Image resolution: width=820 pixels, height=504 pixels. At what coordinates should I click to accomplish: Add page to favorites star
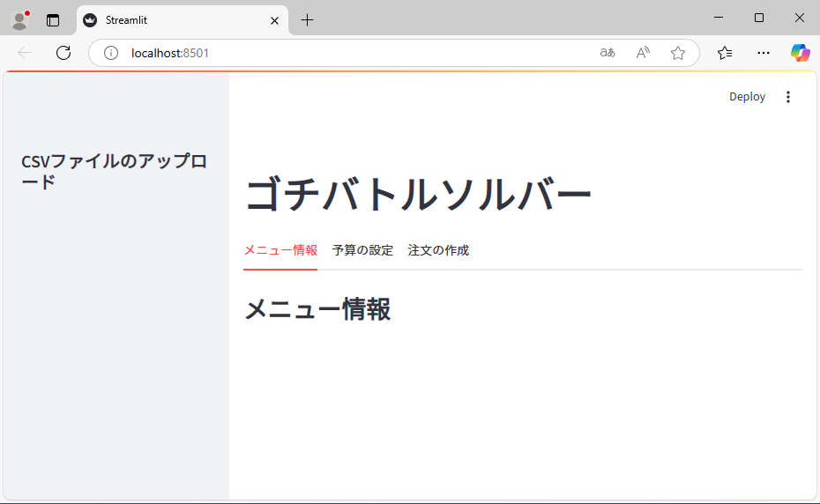[678, 53]
